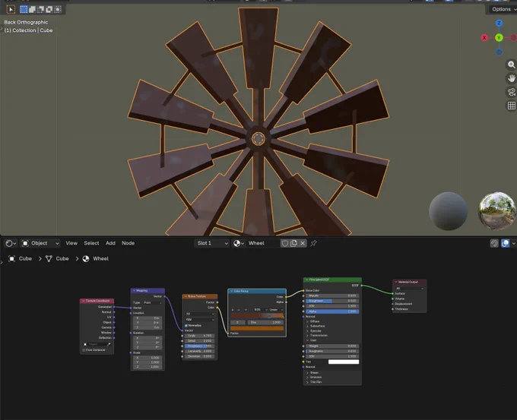The width and height of the screenshot is (517, 420).
Task: Open Color Ramp tools chevron menu
Action: (246, 310)
